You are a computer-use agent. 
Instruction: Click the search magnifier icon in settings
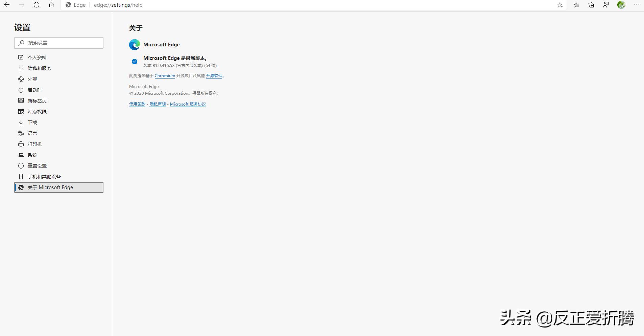point(21,43)
